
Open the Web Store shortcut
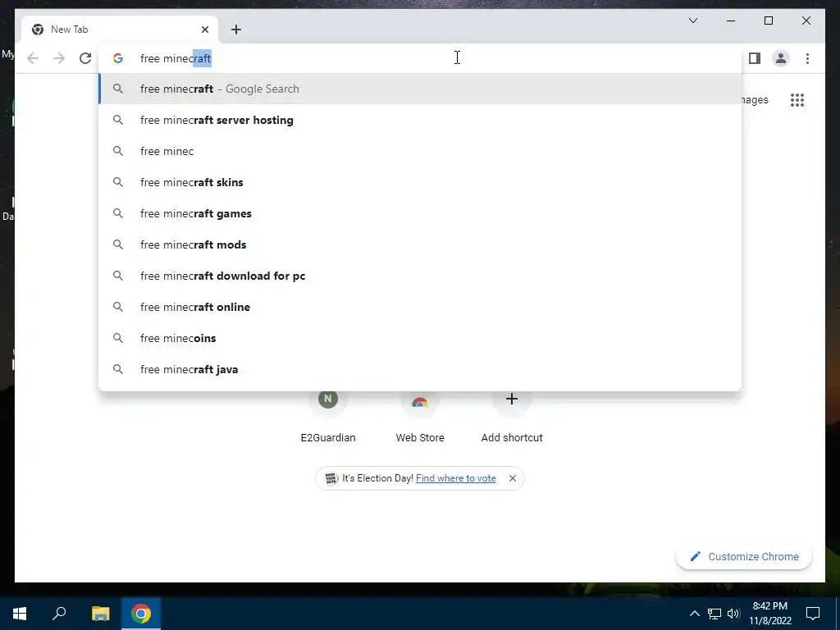(x=420, y=417)
